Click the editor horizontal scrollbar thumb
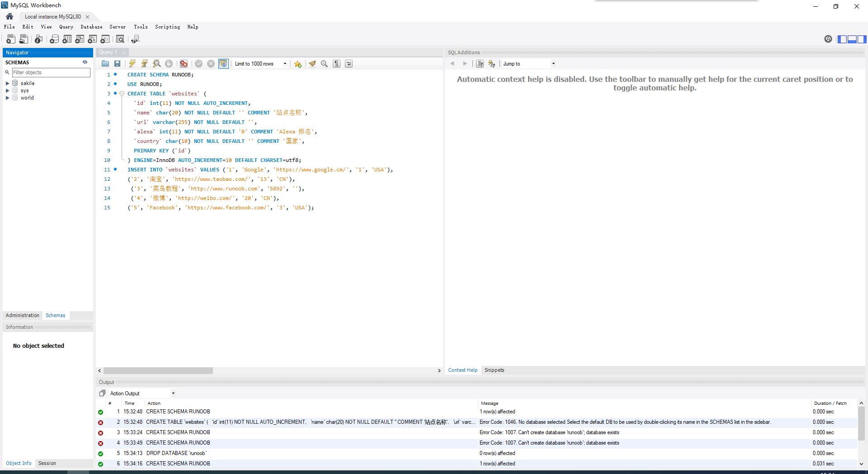 coord(158,370)
